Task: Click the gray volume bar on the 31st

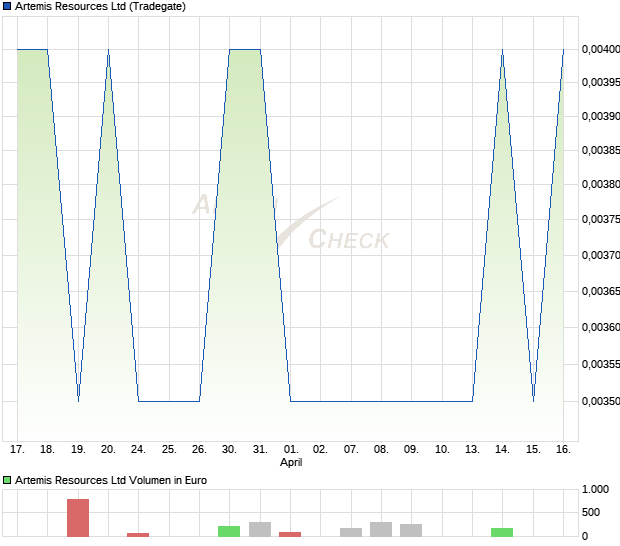Action: (x=260, y=529)
